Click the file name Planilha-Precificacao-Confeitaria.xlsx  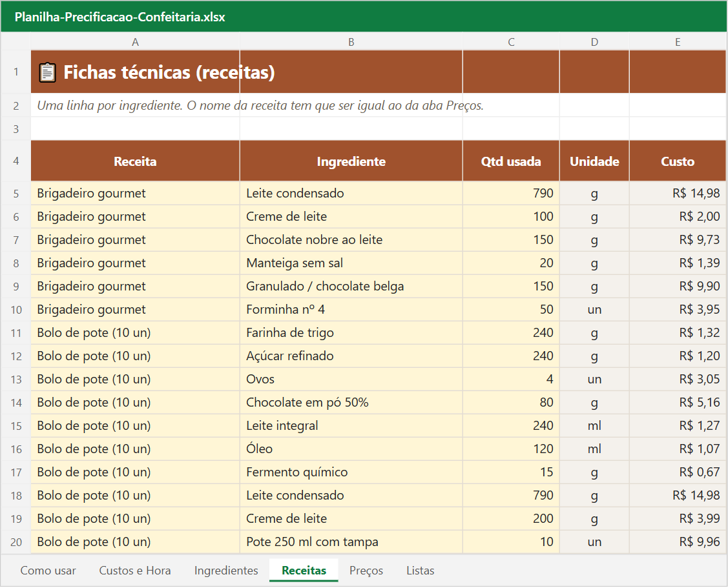120,17
